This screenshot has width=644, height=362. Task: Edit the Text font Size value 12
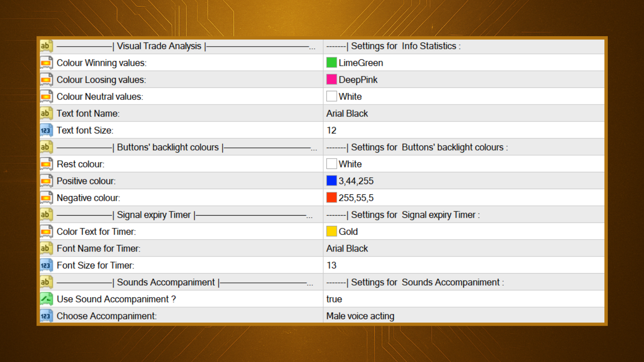click(331, 130)
